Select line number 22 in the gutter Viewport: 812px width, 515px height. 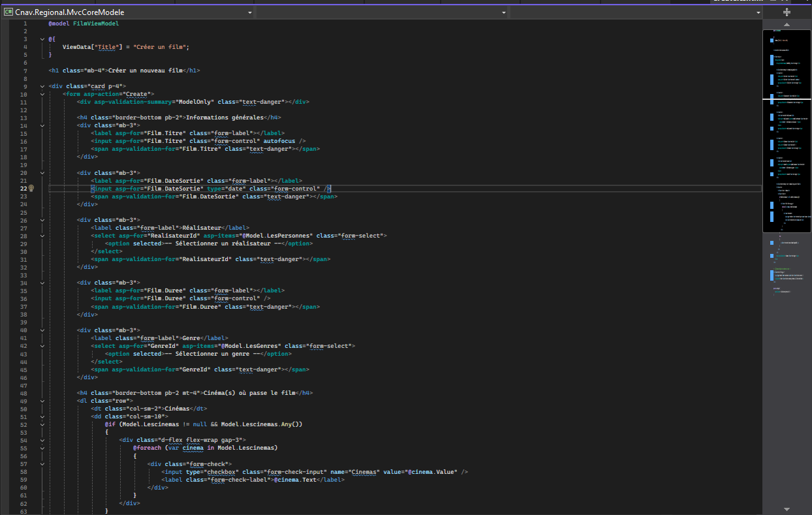coord(23,188)
